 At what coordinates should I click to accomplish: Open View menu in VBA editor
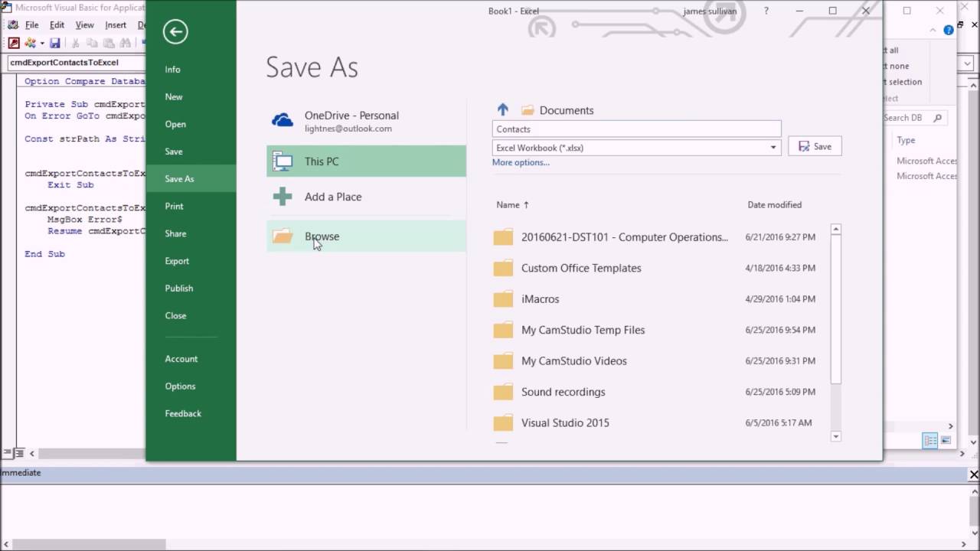(84, 24)
